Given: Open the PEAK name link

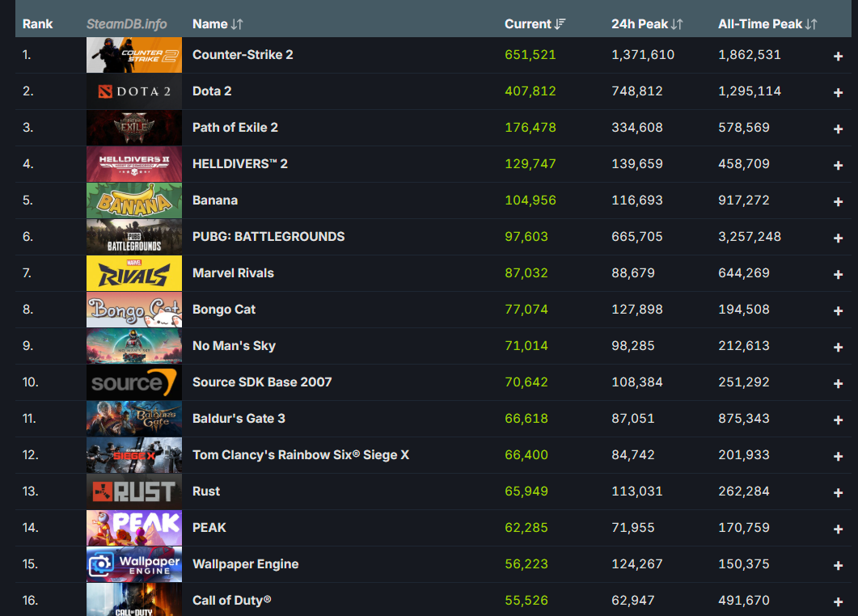Looking at the screenshot, I should click(209, 527).
